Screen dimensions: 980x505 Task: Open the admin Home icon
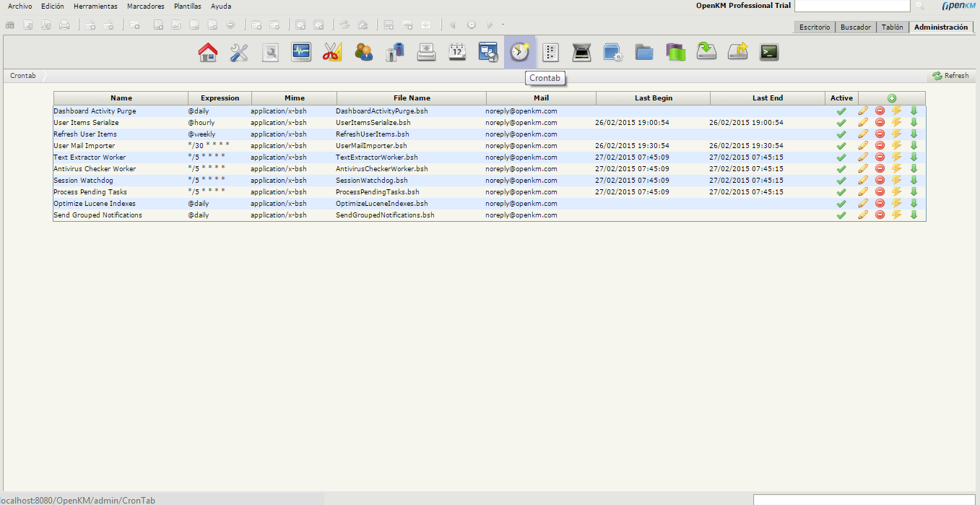click(208, 53)
